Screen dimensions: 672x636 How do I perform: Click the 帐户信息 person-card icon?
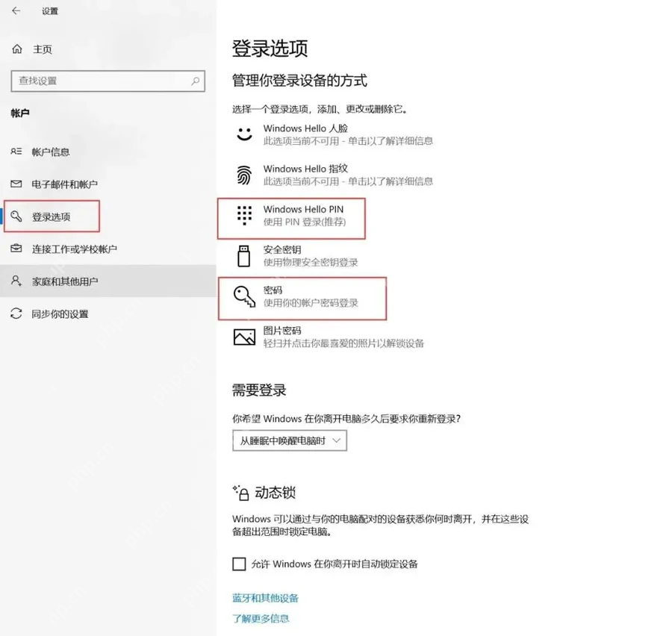(x=16, y=152)
